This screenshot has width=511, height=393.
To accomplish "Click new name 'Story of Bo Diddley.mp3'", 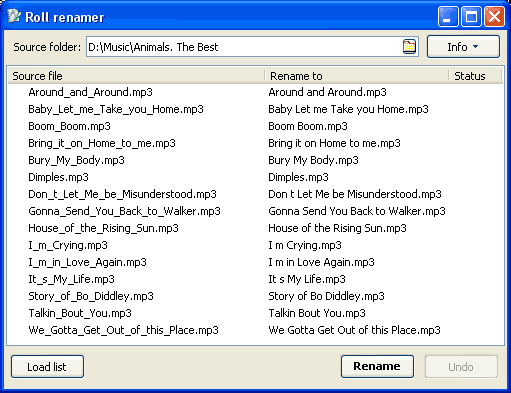I will (326, 296).
